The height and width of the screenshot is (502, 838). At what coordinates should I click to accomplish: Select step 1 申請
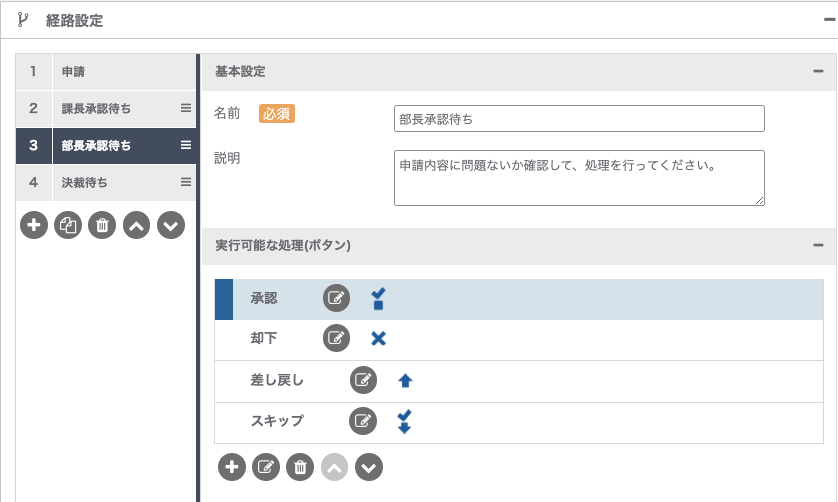106,71
